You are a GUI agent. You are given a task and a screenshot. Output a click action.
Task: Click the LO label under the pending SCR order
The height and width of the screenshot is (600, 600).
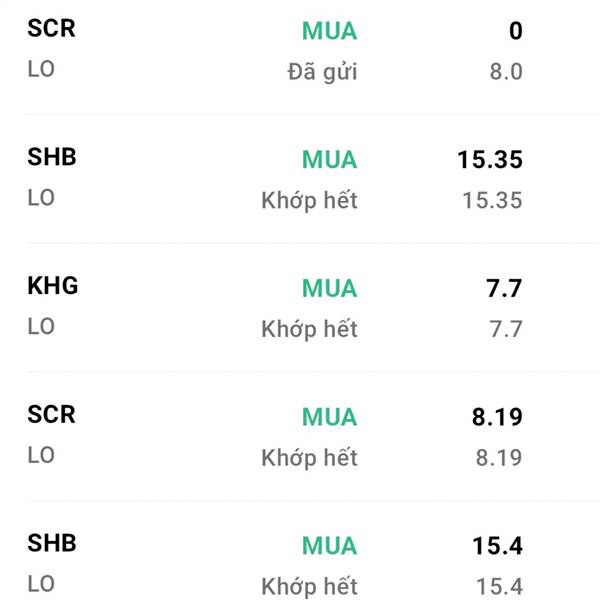(x=41, y=69)
